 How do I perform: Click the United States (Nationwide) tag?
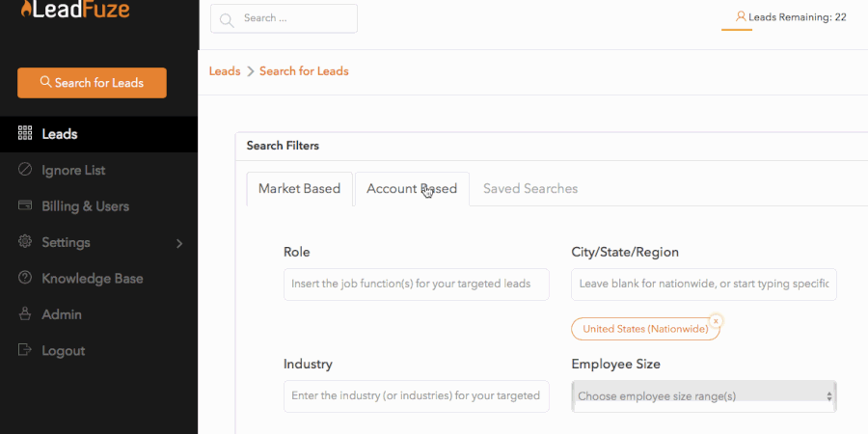[x=645, y=329]
